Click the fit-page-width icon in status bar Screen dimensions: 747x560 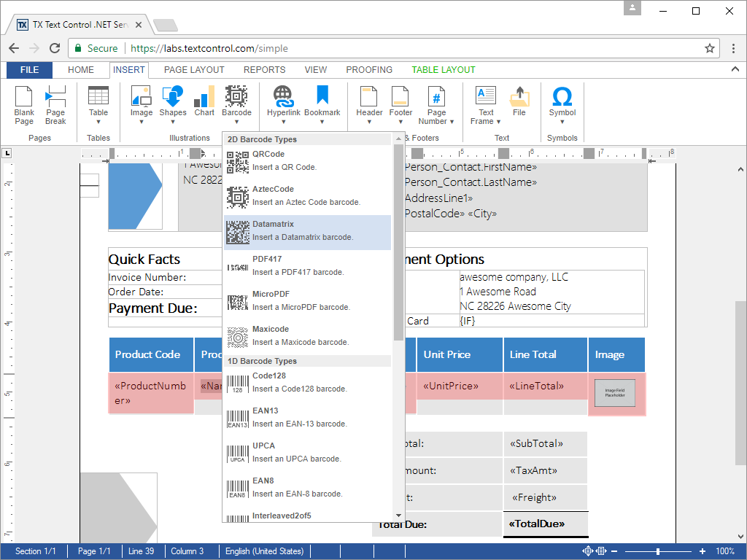tap(601, 551)
